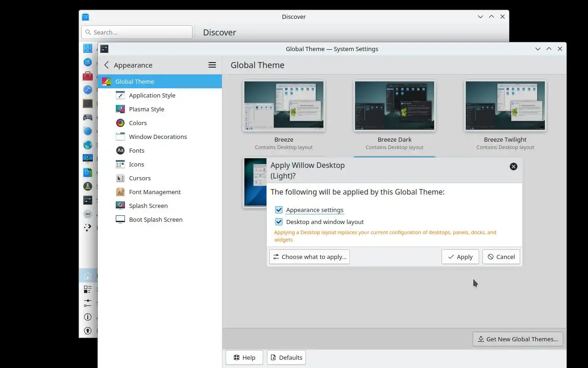Open Application Style settings icon
This screenshot has height=368, width=588.
pos(120,95)
